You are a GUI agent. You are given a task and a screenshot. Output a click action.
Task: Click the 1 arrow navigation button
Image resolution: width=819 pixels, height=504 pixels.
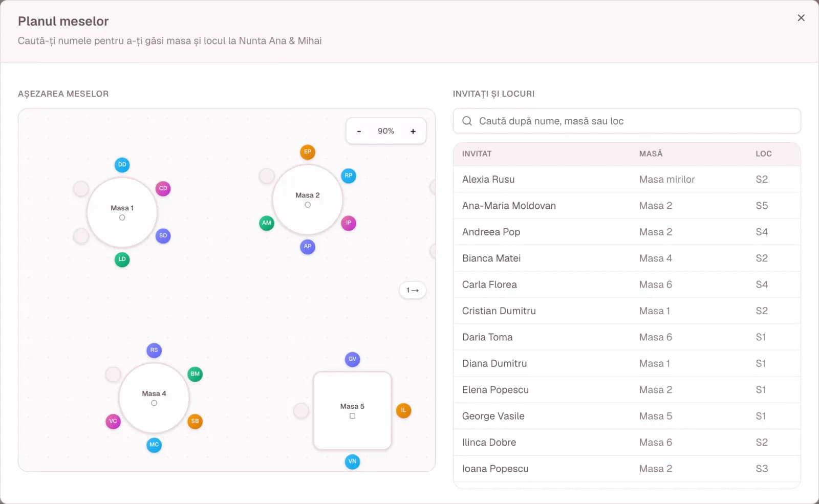[413, 291]
